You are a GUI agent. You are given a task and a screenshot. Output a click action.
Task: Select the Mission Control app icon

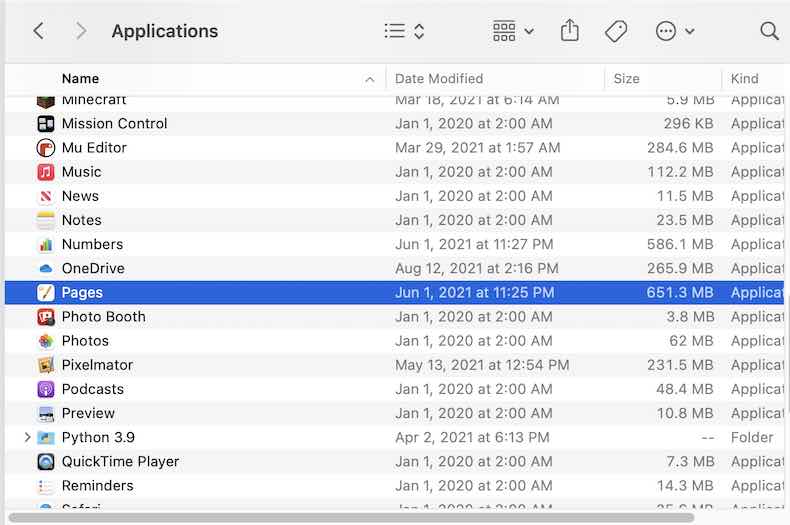46,123
